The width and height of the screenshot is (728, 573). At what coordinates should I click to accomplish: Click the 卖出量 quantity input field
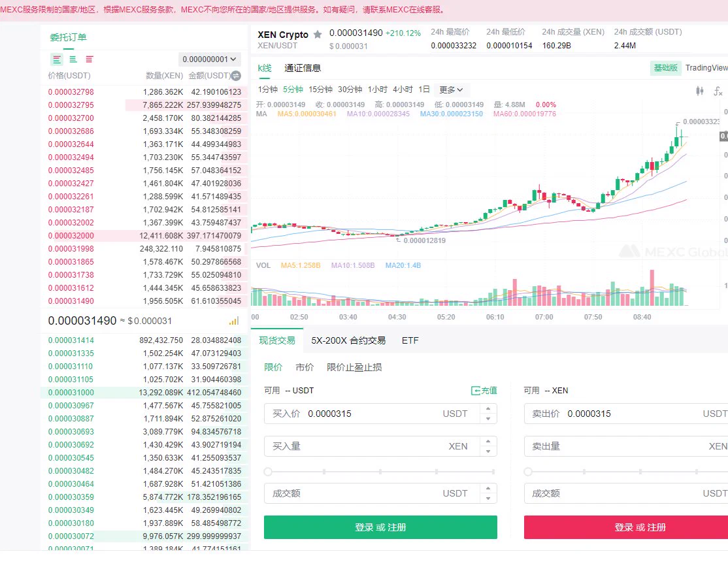click(626, 446)
